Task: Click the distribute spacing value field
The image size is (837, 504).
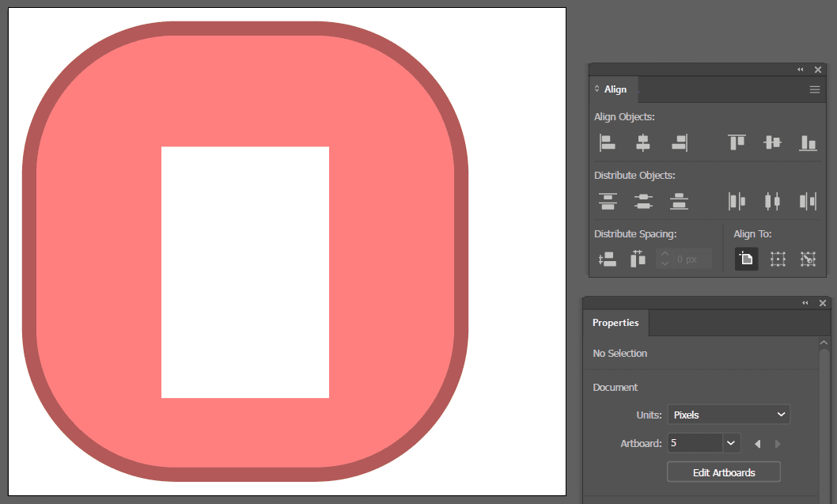Action: pyautogui.click(x=692, y=260)
